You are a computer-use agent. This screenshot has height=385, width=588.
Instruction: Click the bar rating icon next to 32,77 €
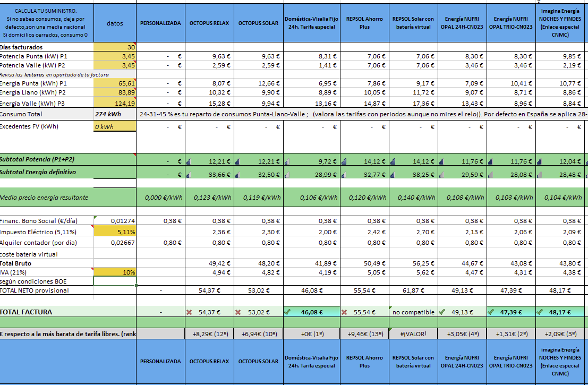pyautogui.click(x=344, y=175)
